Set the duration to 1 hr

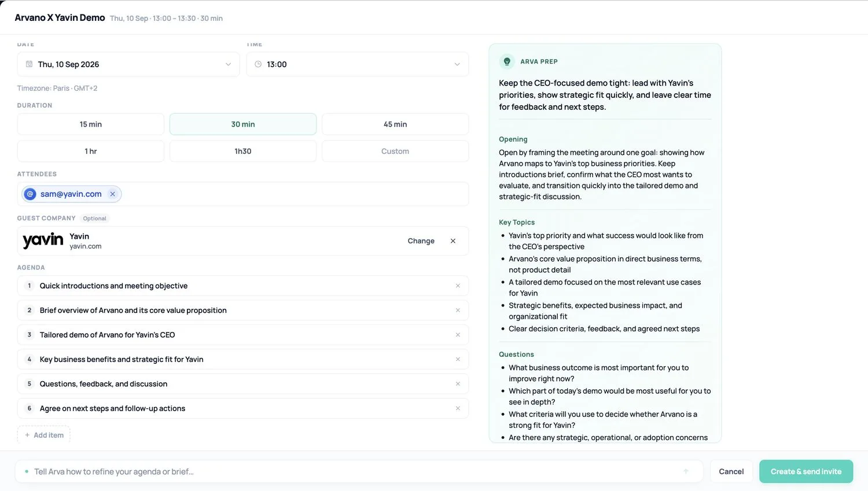pyautogui.click(x=91, y=152)
